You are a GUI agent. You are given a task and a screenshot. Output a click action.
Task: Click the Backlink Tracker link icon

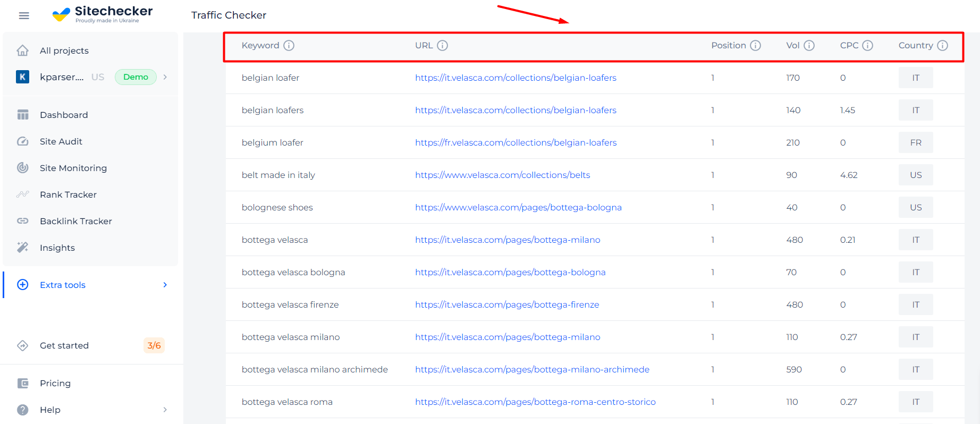click(x=22, y=221)
